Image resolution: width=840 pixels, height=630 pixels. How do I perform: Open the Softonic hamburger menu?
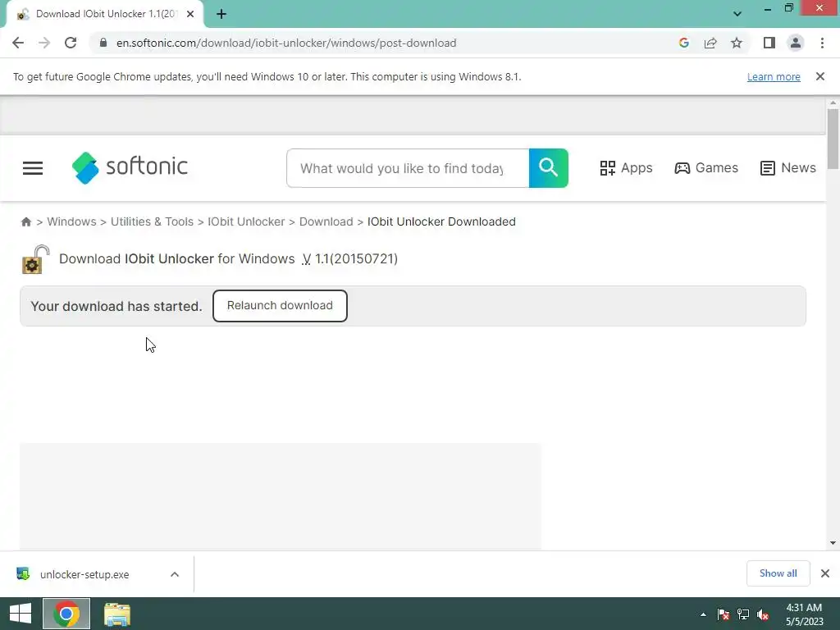pyautogui.click(x=33, y=168)
